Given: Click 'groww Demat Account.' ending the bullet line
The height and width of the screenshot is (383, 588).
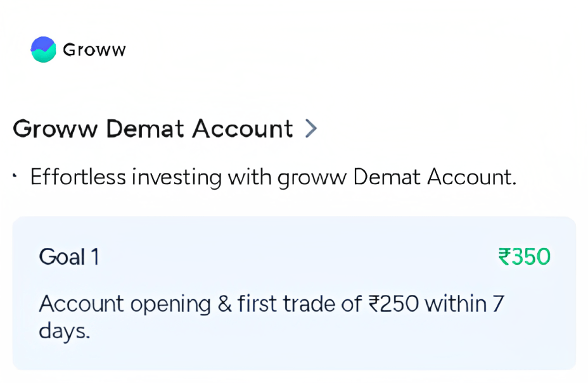Looking at the screenshot, I should point(397,177).
